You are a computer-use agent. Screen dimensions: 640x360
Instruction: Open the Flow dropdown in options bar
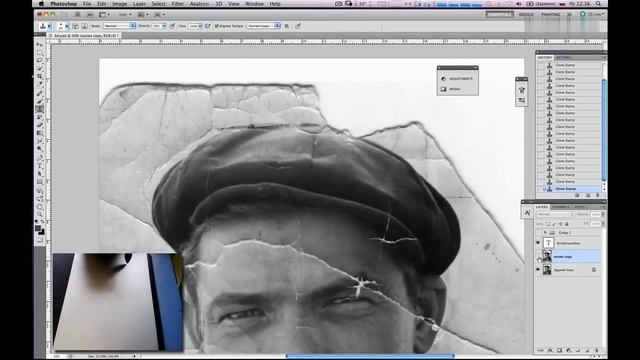tap(200, 26)
